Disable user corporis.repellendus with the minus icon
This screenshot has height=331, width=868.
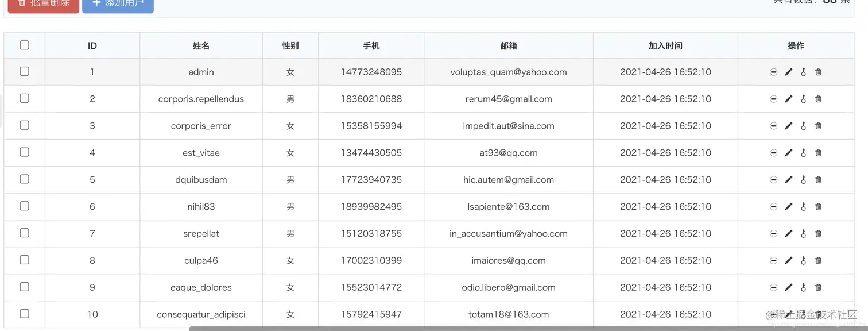773,99
